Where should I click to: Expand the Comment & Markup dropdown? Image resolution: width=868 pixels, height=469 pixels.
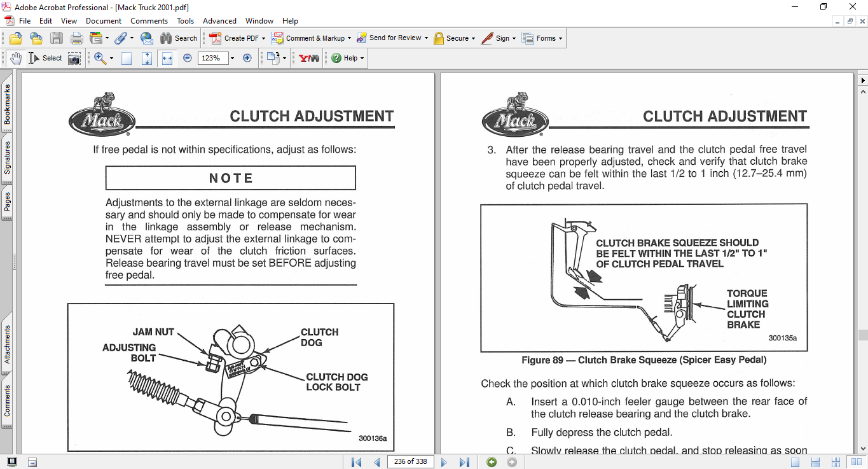(350, 38)
